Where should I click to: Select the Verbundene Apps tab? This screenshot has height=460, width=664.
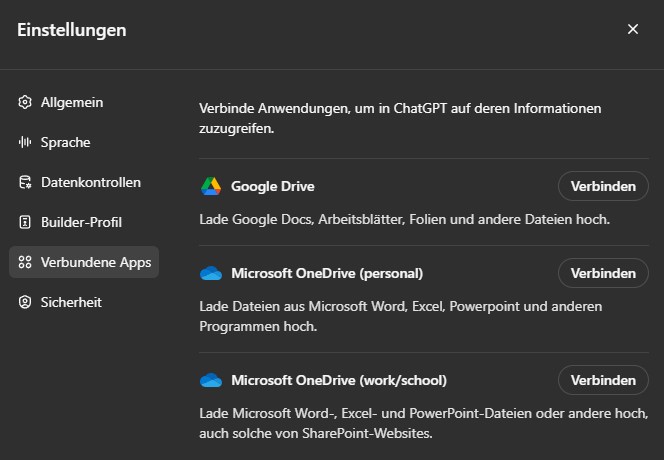click(x=84, y=262)
